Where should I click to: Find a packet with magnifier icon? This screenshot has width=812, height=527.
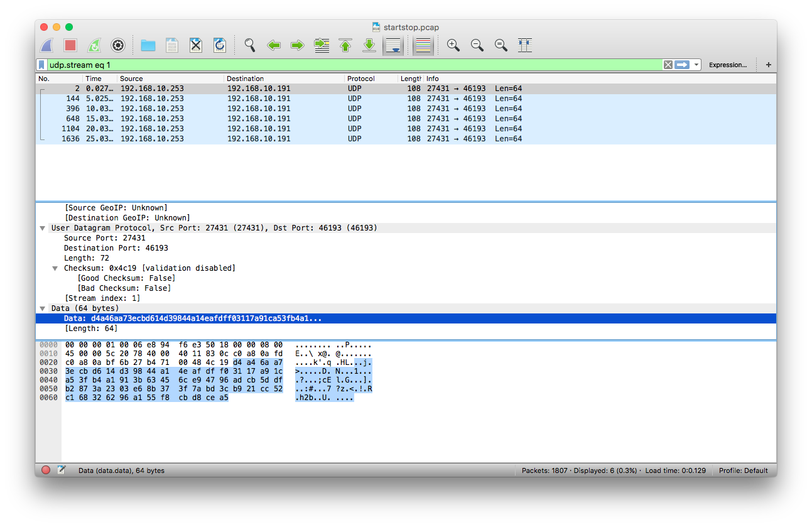click(x=250, y=45)
